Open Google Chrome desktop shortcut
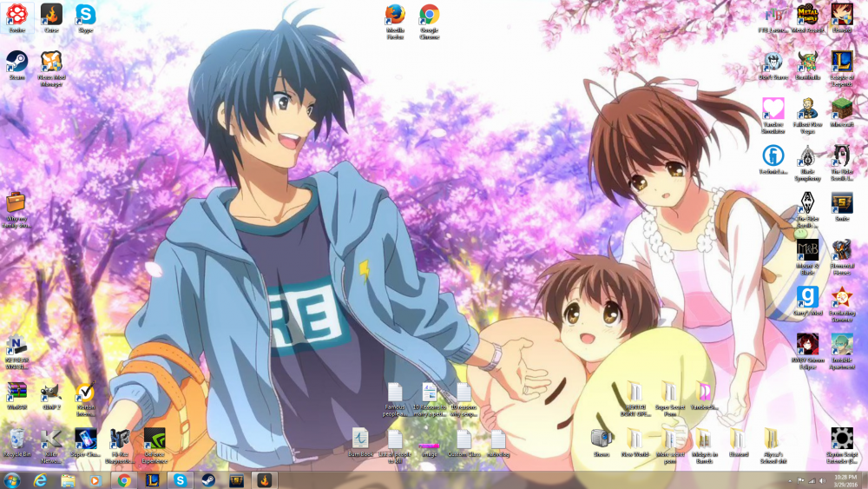868x489 pixels. point(429,16)
